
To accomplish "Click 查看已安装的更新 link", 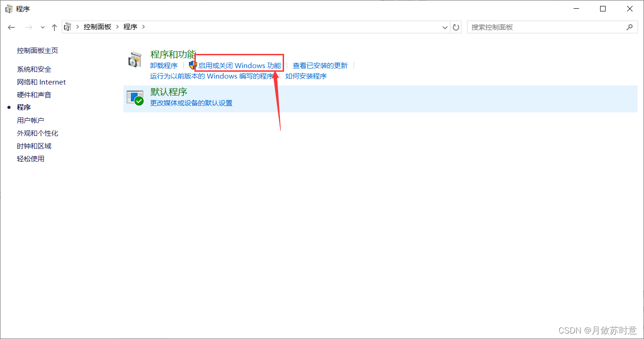I will (x=320, y=66).
